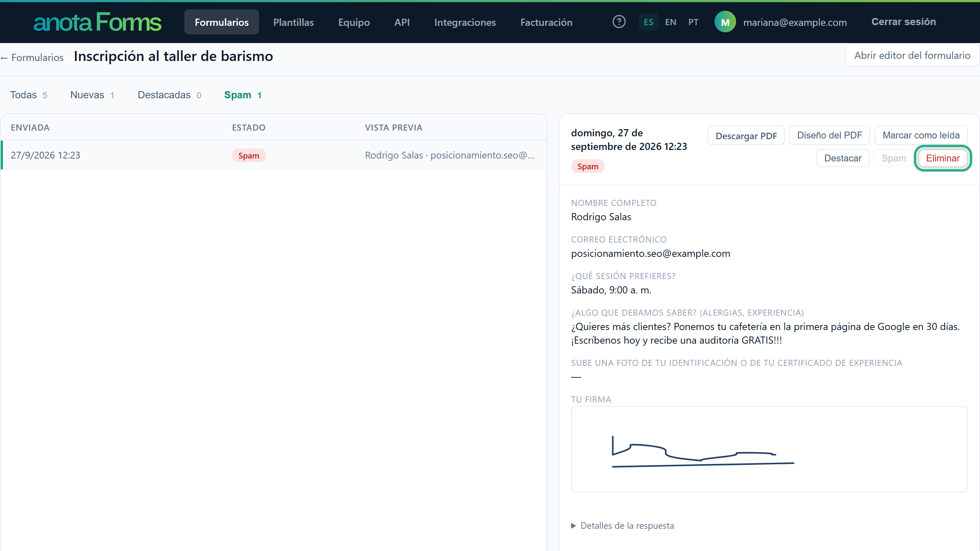This screenshot has width=980, height=551.
Task: Click the Rodrigo Salas preview text
Action: 450,155
